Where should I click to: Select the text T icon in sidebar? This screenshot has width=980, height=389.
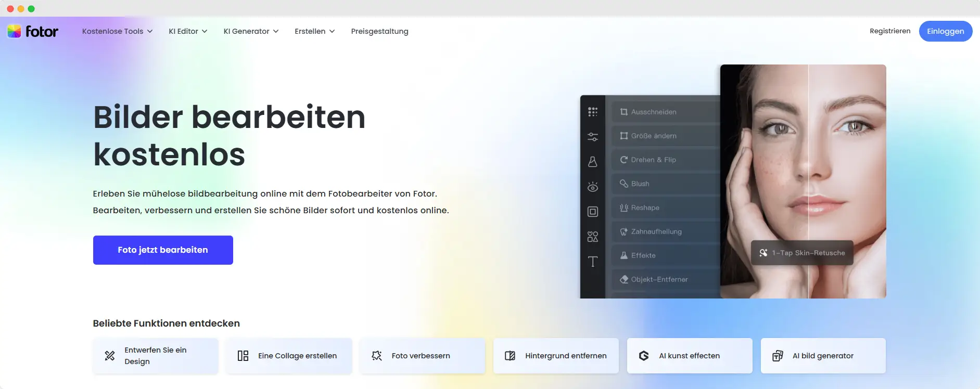[x=593, y=262]
